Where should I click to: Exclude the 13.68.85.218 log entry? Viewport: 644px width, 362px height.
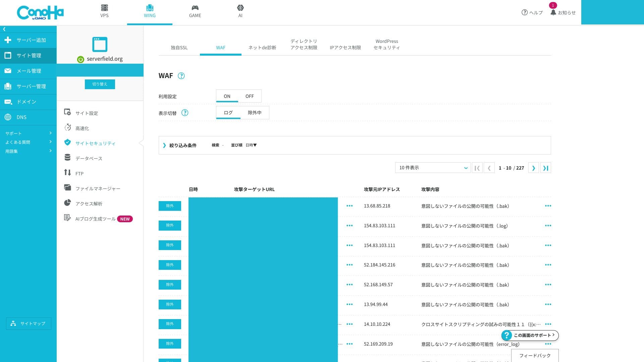(x=170, y=206)
